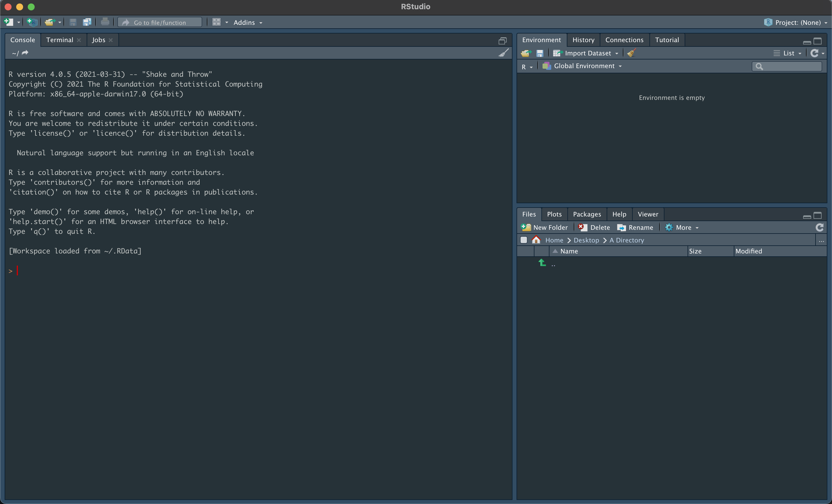This screenshot has height=504, width=832.
Task: Create a new project with the R project icon
Action: [32, 22]
